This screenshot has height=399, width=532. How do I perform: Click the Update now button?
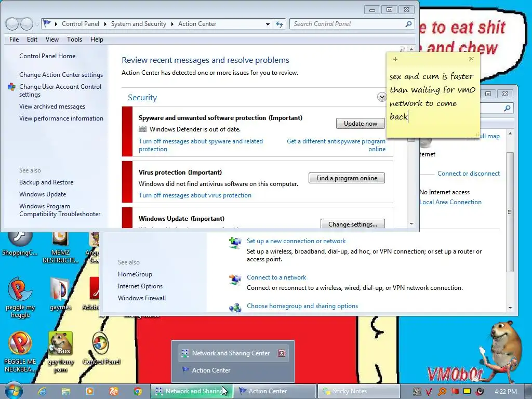361,124
